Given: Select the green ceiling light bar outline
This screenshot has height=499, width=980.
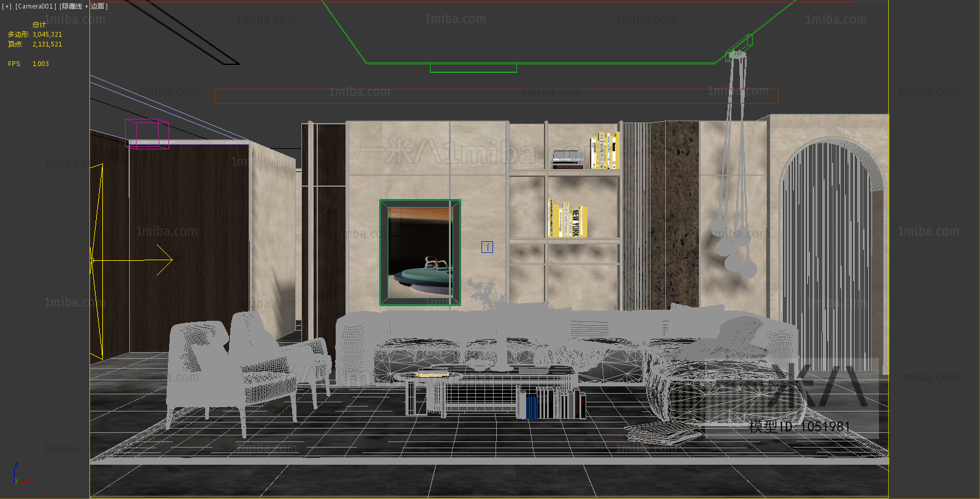Looking at the screenshot, I should point(473,68).
